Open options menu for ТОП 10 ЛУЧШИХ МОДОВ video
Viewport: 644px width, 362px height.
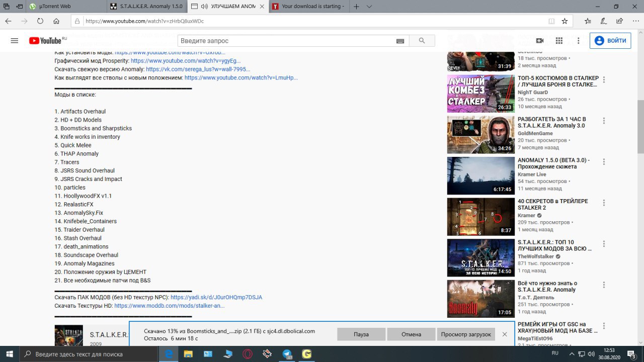[604, 244]
